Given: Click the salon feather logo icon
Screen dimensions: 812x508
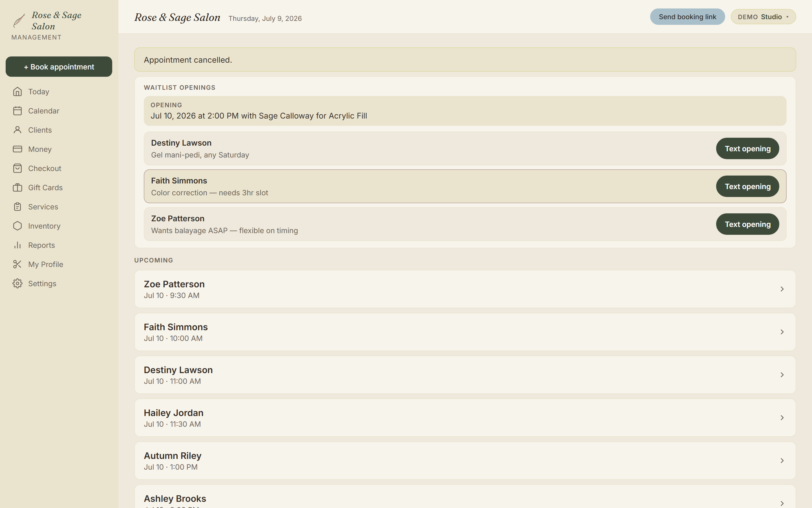Looking at the screenshot, I should [x=19, y=21].
